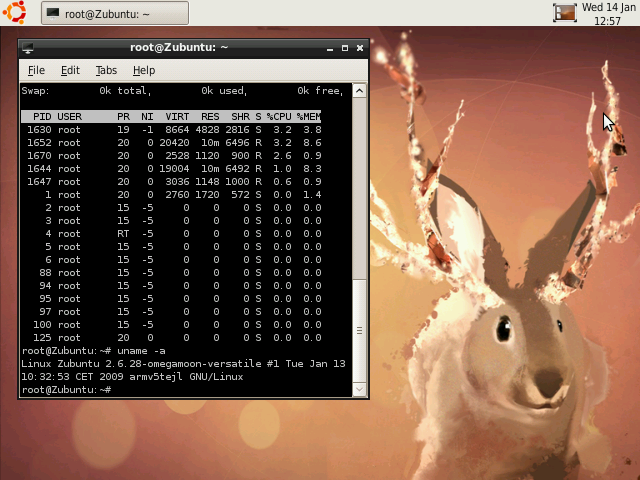
Task: Open the File menu
Action: coord(36,71)
